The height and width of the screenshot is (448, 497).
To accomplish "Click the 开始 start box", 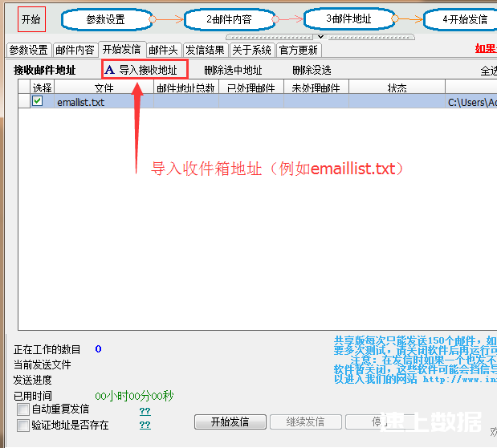I will click(31, 19).
